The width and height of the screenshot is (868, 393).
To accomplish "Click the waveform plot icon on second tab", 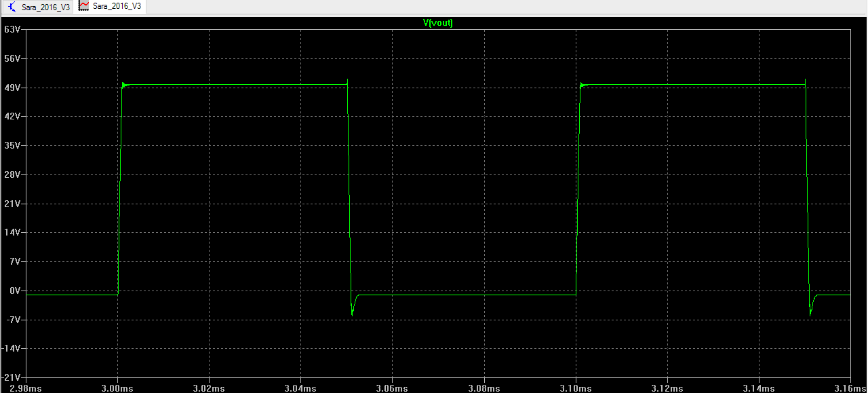I will 83,6.
